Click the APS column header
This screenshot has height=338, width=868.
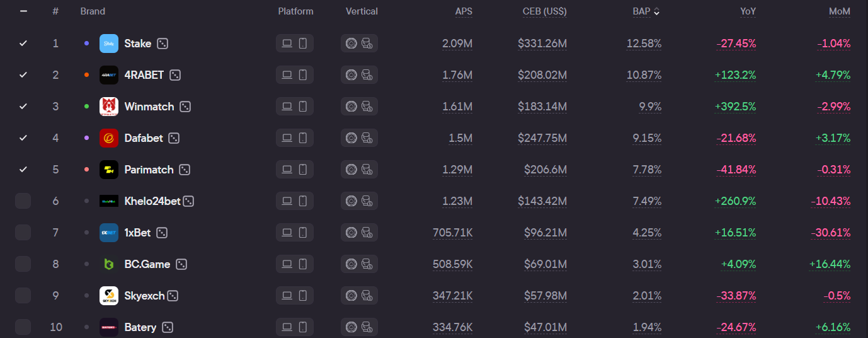[x=464, y=11]
